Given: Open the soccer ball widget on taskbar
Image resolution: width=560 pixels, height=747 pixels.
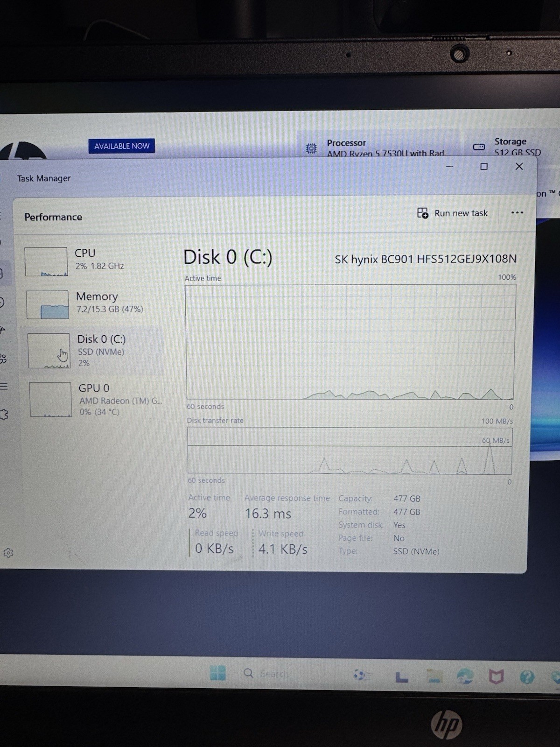Looking at the screenshot, I should 361,675.
